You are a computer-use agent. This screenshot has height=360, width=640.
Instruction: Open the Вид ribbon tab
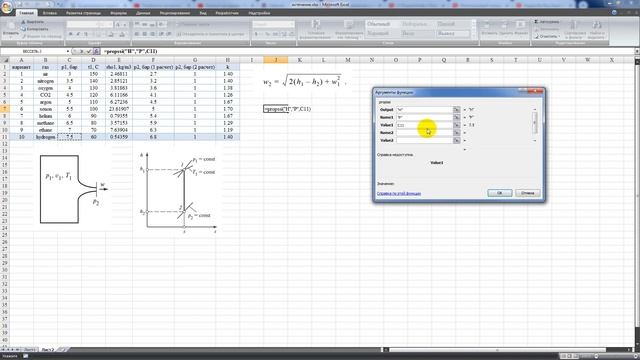point(203,13)
